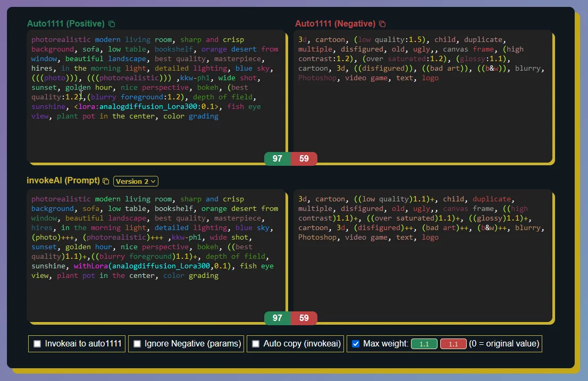Uncheck the Max weight checkbox

click(x=356, y=344)
